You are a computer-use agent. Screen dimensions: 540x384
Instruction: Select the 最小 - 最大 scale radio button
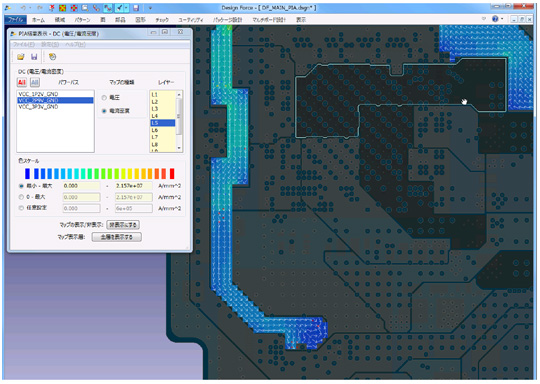click(x=21, y=186)
